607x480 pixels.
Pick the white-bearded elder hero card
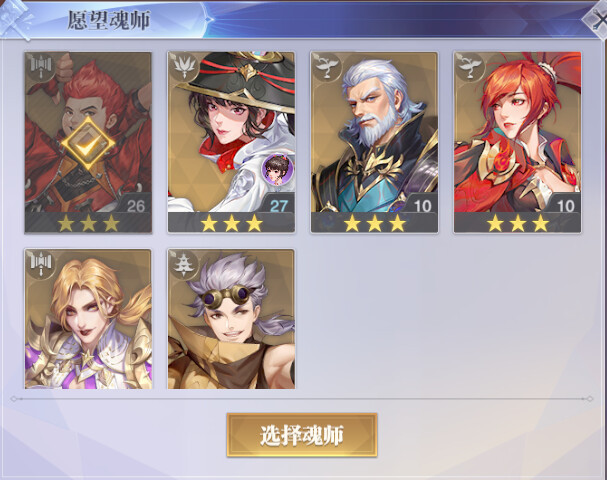(x=374, y=143)
